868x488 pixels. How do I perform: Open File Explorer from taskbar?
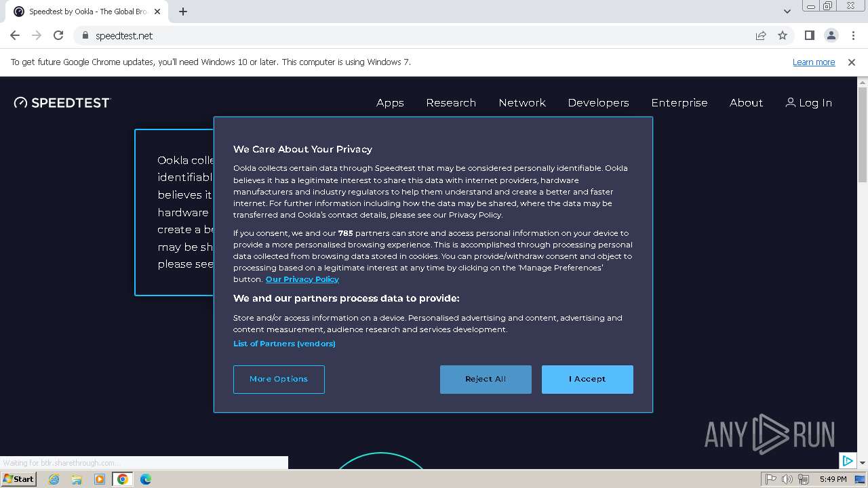click(x=77, y=479)
